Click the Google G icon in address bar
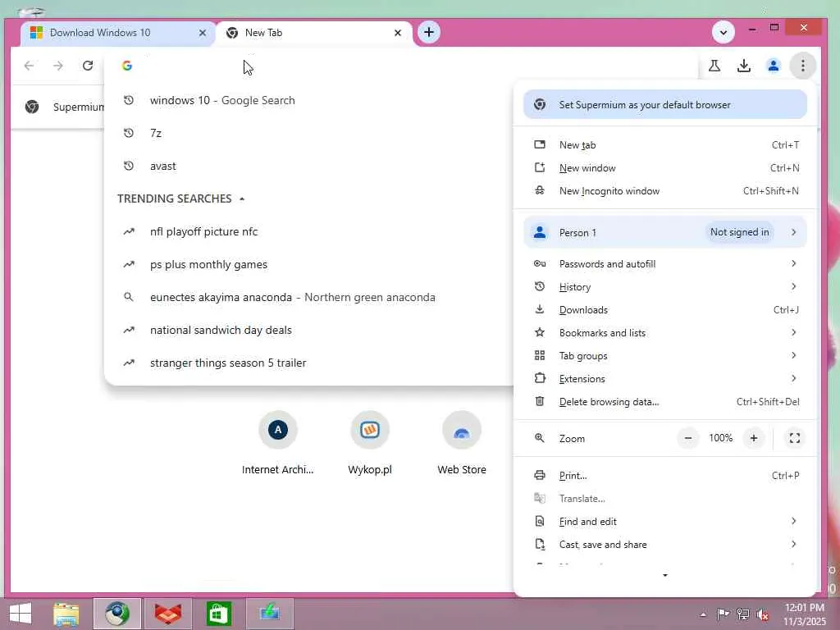This screenshot has width=840, height=630. tap(127, 66)
